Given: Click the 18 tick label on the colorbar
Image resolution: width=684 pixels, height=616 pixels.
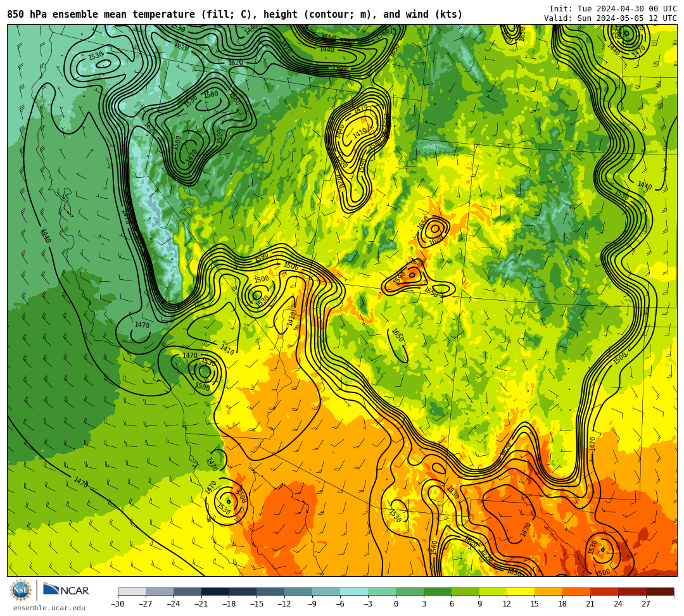Looking at the screenshot, I should click(563, 604).
